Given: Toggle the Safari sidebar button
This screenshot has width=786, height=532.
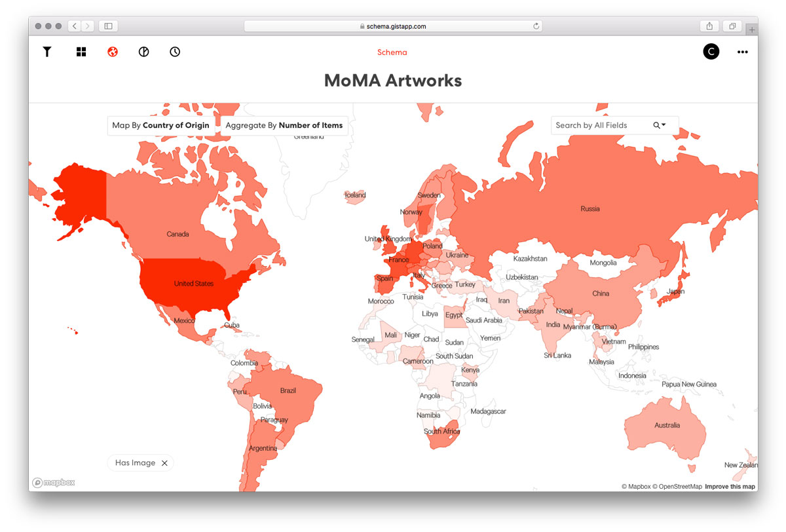Looking at the screenshot, I should [109, 26].
